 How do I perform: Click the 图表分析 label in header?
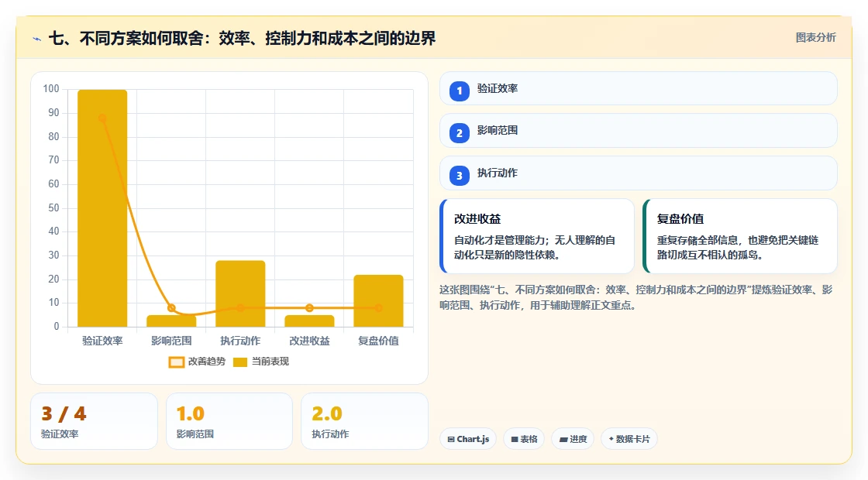click(815, 38)
